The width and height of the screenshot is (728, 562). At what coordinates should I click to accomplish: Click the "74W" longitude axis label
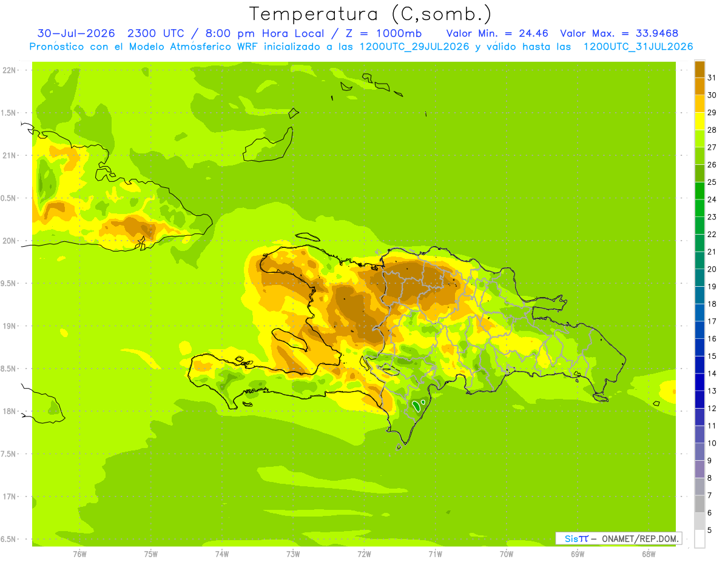(222, 554)
